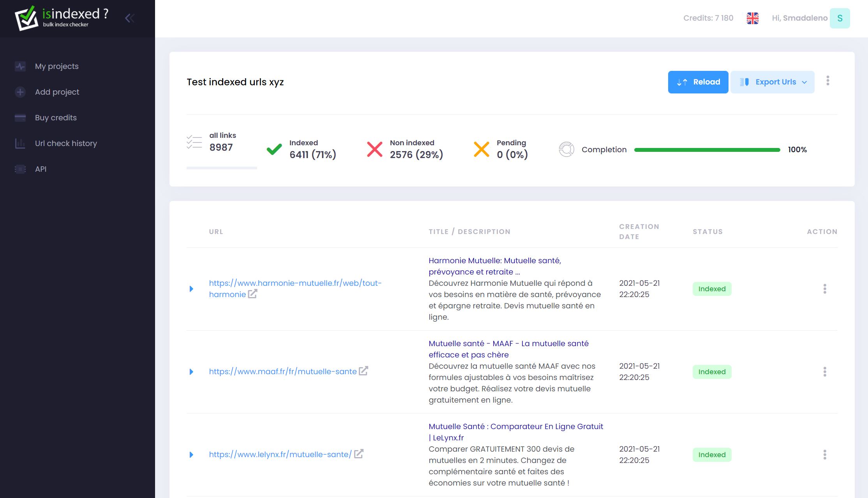The height and width of the screenshot is (498, 868).
Task: Click the Completion label
Action: (604, 150)
